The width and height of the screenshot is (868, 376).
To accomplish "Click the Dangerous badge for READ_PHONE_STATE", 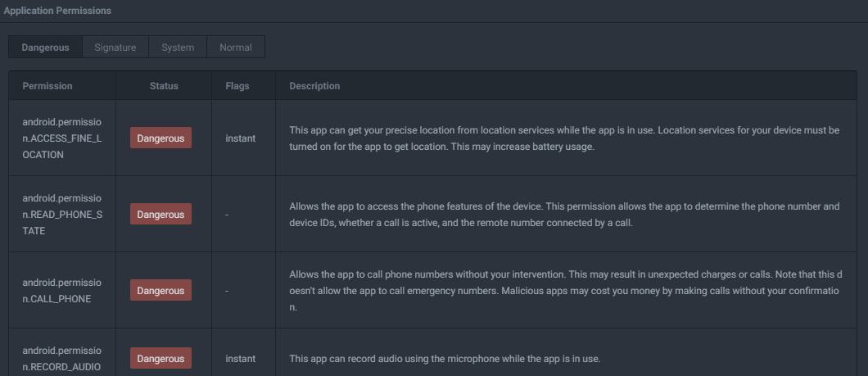I will coord(160,215).
